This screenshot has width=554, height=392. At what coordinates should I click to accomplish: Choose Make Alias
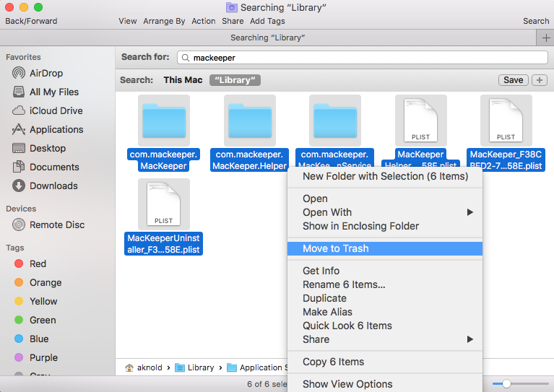pos(385,312)
